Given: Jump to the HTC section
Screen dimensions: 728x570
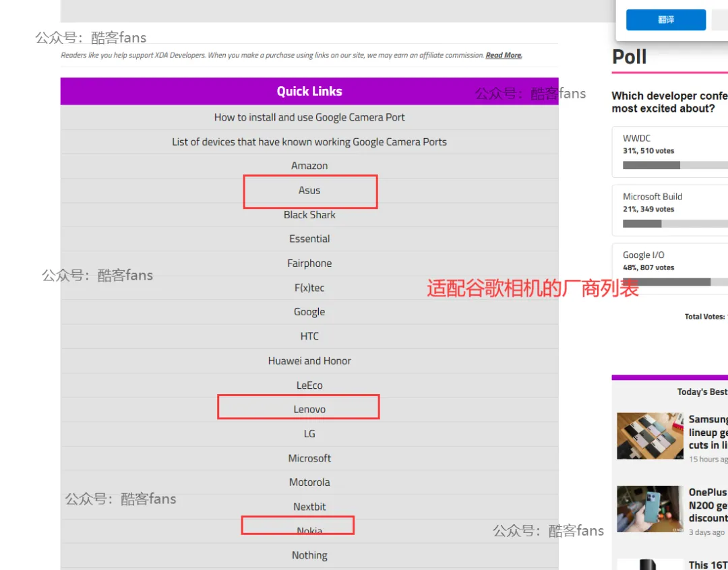Looking at the screenshot, I should point(309,336).
